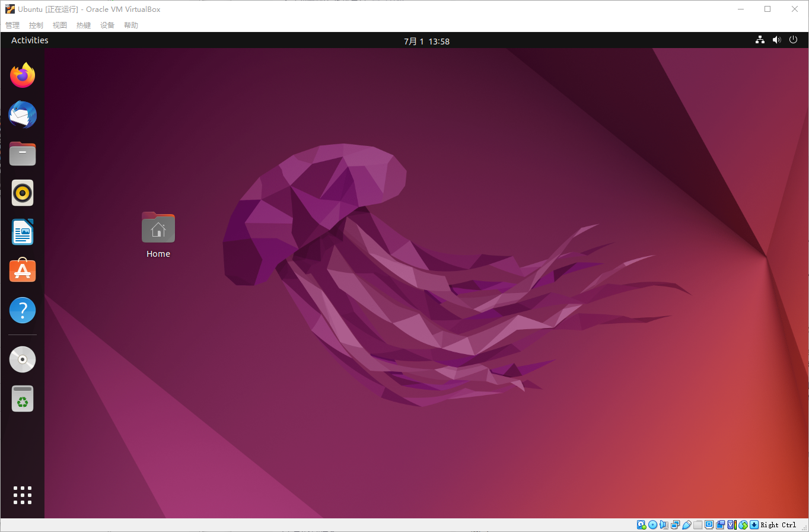This screenshot has height=532, width=809.
Task: Click VirtualBox USB devices status icon
Action: [x=686, y=525]
